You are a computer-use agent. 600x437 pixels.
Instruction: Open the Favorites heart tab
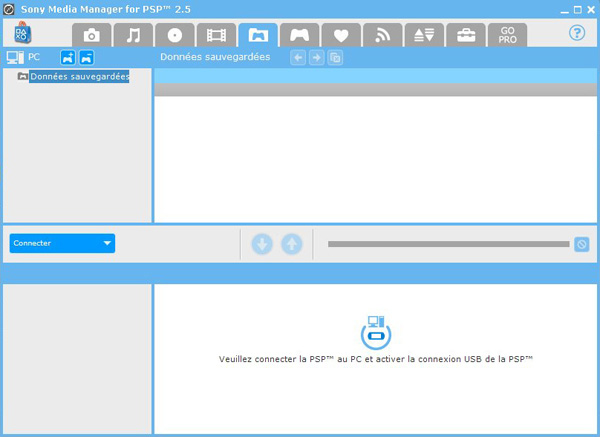pos(341,35)
